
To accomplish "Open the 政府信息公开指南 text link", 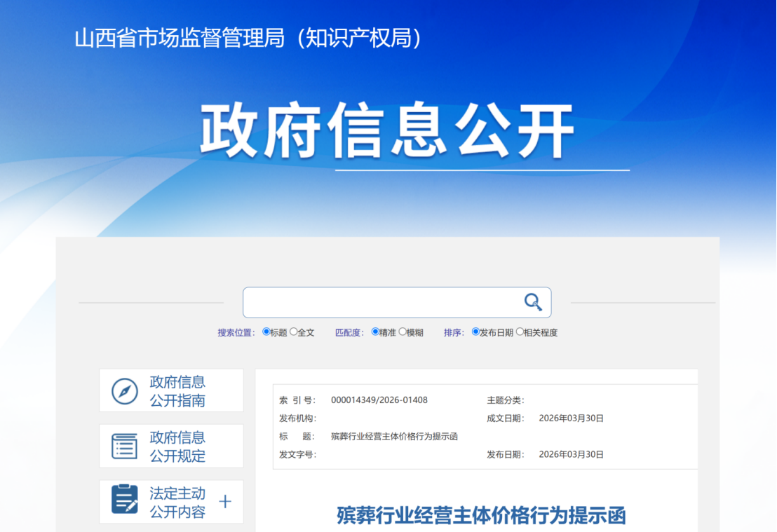I will point(177,391).
